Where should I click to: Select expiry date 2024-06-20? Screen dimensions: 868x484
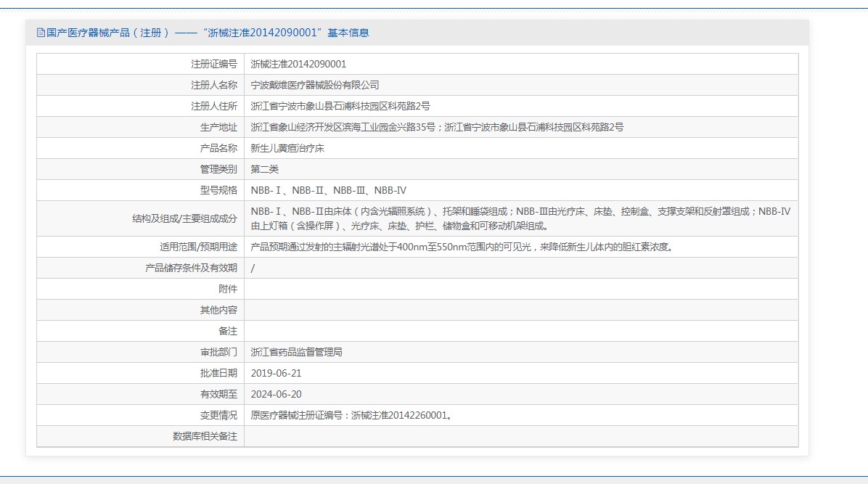coord(277,394)
